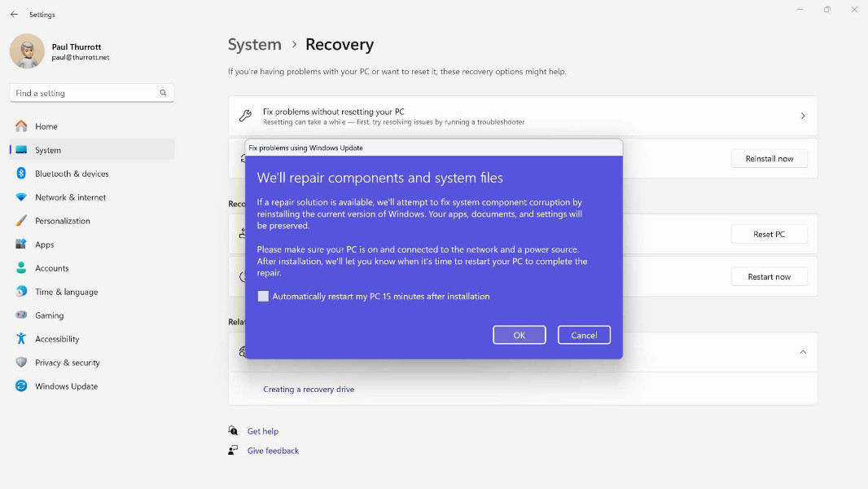Click the Home icon in sidebar
868x489 pixels.
pyautogui.click(x=21, y=126)
